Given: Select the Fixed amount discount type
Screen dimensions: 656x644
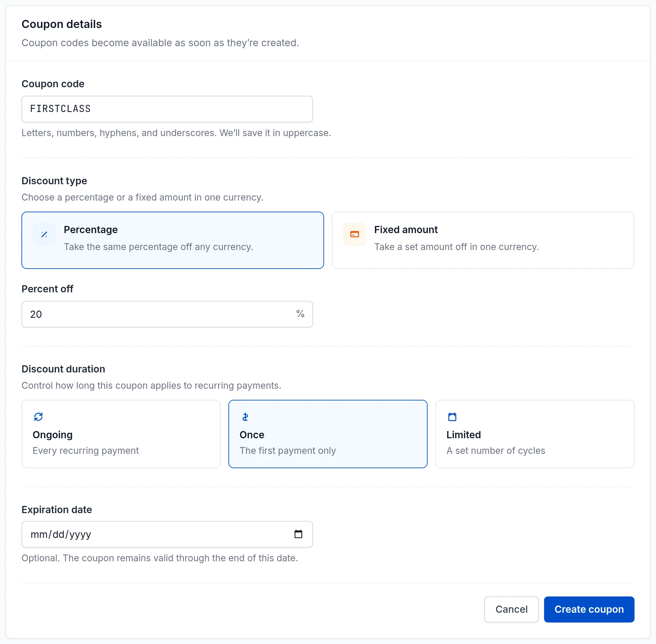Looking at the screenshot, I should pyautogui.click(x=483, y=240).
